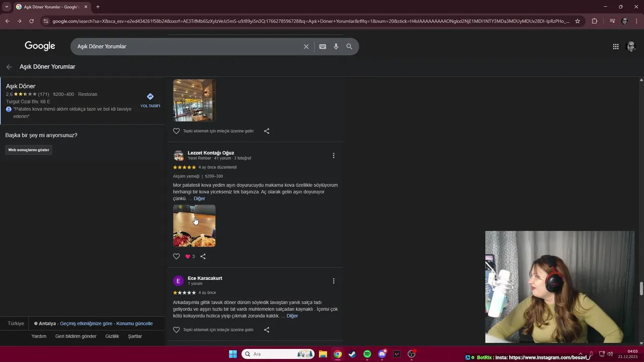Open Lezzet Kontağı Oğuz profile name

(x=211, y=153)
